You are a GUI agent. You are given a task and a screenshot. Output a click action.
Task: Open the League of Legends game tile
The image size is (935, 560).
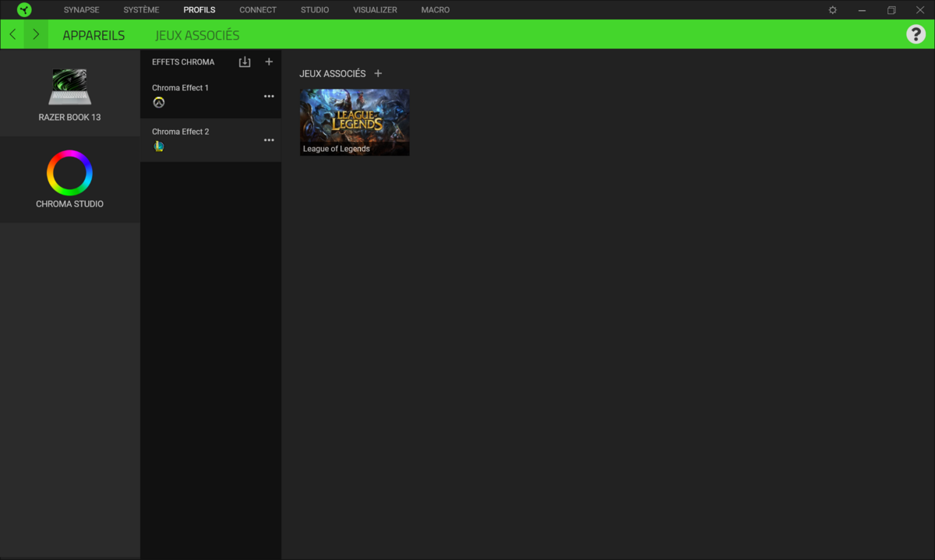click(355, 122)
